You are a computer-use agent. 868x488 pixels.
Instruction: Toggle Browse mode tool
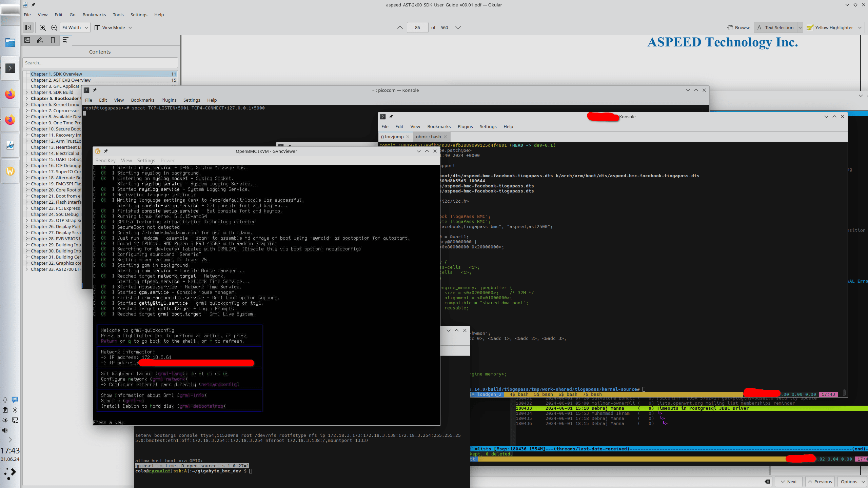click(x=739, y=27)
